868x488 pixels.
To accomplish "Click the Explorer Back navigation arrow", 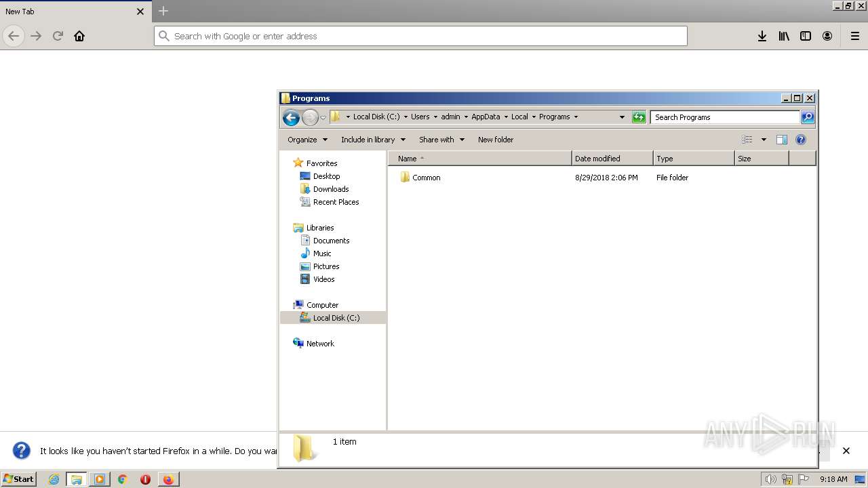I will 291,117.
